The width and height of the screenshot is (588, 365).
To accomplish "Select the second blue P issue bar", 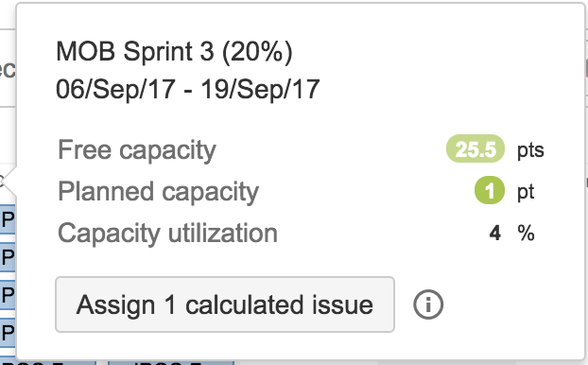I will (8, 257).
